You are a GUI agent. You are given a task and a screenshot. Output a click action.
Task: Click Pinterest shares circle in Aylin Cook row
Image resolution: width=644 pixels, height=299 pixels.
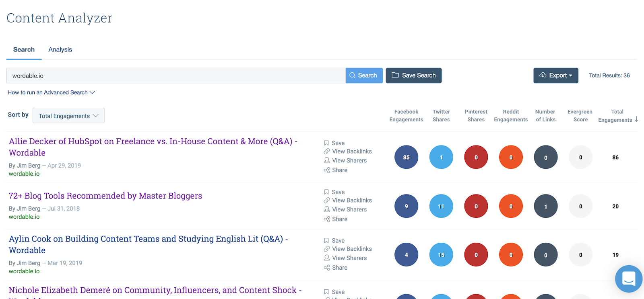pos(476,255)
